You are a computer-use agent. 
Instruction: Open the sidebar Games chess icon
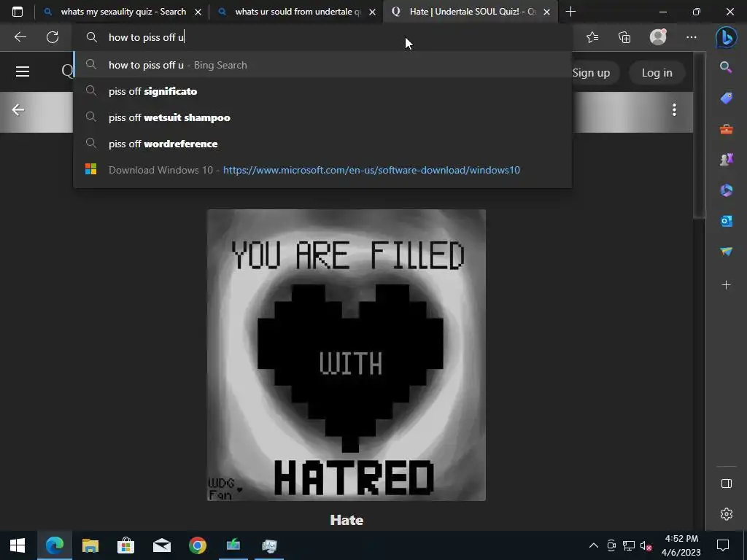point(726,160)
